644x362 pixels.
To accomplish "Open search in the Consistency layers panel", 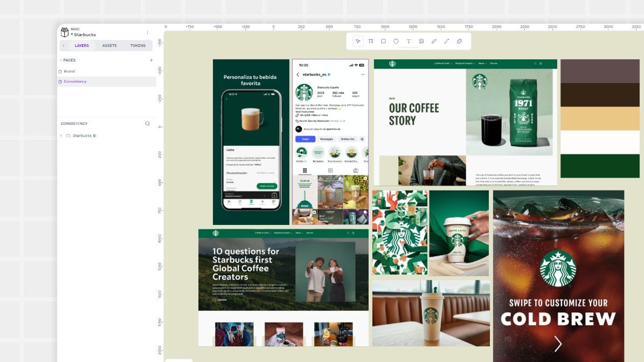I will point(147,123).
